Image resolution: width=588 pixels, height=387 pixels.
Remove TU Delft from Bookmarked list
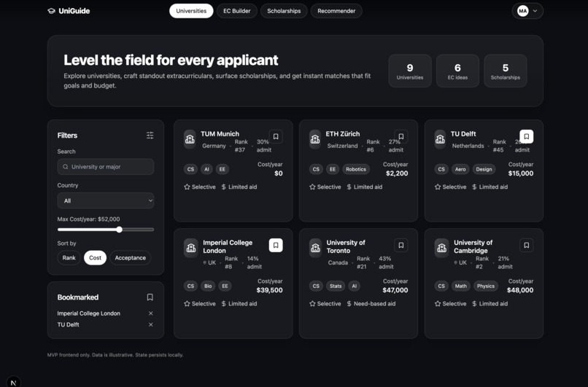tap(151, 324)
